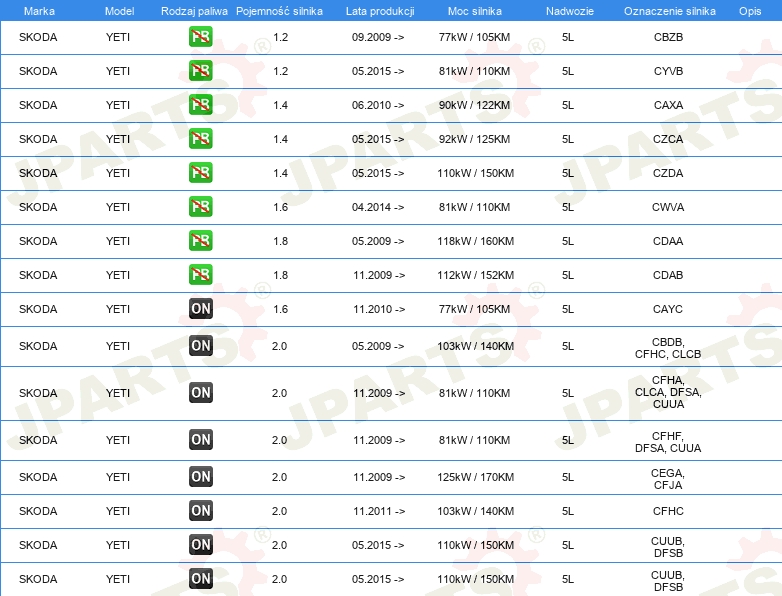Screen dimensions: 782x596
Task: Click YETI in the CAXA row
Action: pyautogui.click(x=118, y=105)
